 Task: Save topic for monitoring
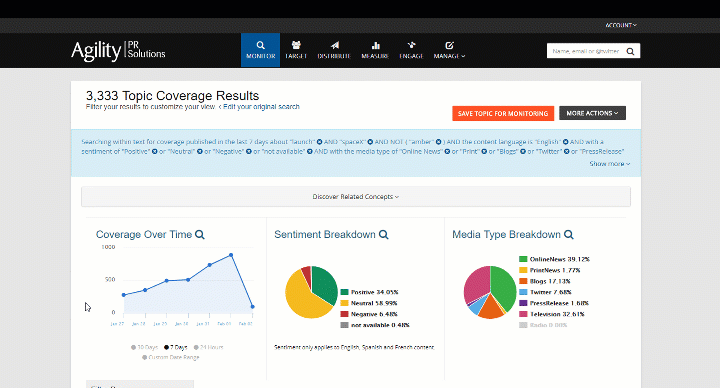pyautogui.click(x=503, y=113)
